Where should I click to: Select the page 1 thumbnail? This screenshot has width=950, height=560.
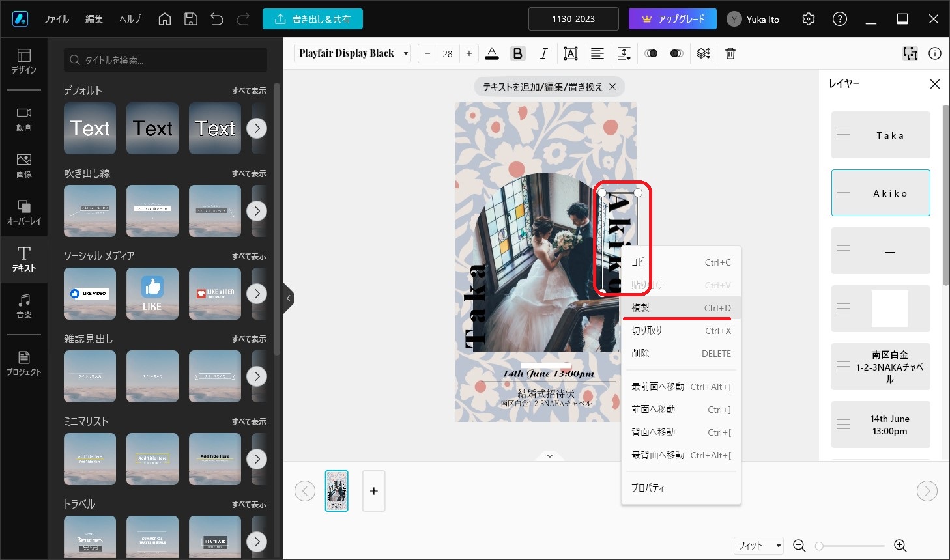pos(337,491)
